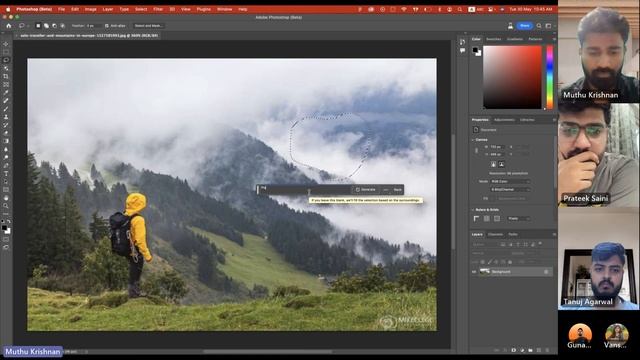Image resolution: width=640 pixels, height=360 pixels.
Task: Click the macOS Spotlight search icon
Action: click(460, 9)
